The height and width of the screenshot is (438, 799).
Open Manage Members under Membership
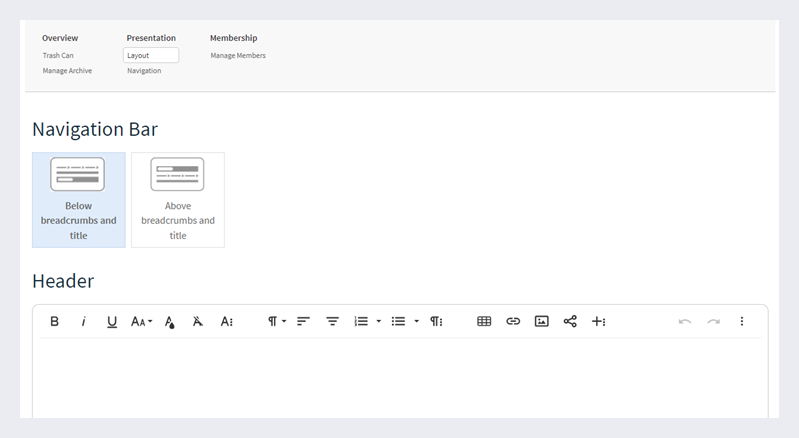click(238, 56)
